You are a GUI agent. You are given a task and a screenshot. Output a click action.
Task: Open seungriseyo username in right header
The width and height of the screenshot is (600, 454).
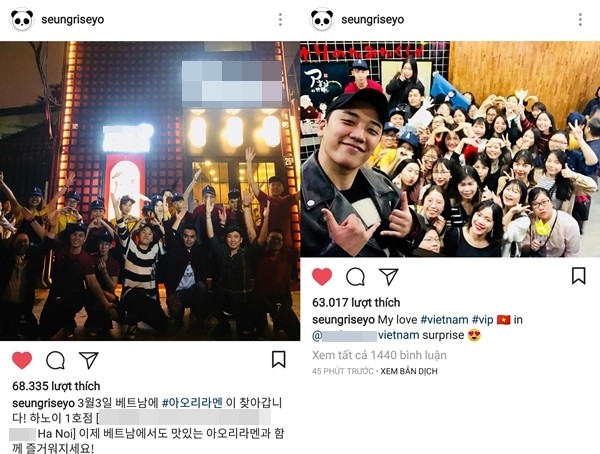(x=373, y=20)
